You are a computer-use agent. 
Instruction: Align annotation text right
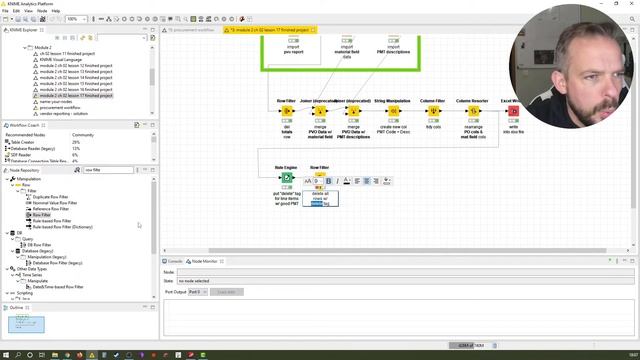pyautogui.click(x=376, y=181)
